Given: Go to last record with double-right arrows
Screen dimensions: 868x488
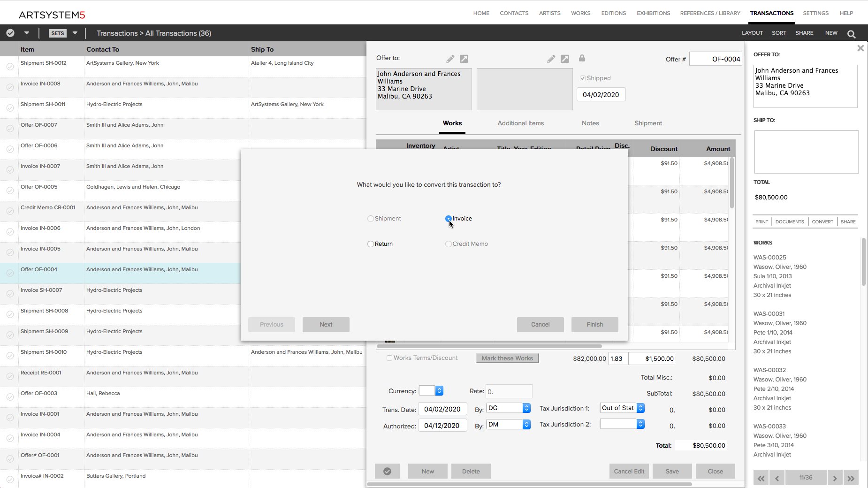Looking at the screenshot, I should [x=851, y=478].
